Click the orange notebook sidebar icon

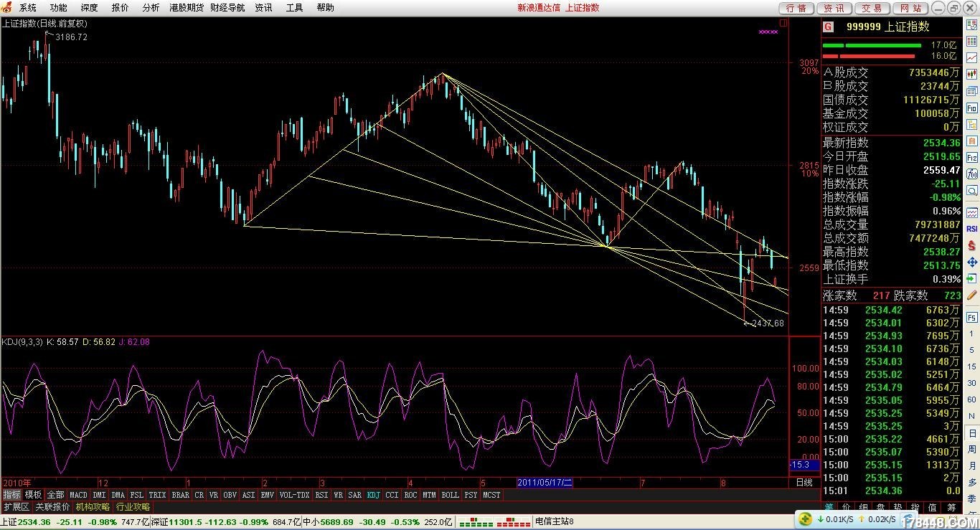971,142
